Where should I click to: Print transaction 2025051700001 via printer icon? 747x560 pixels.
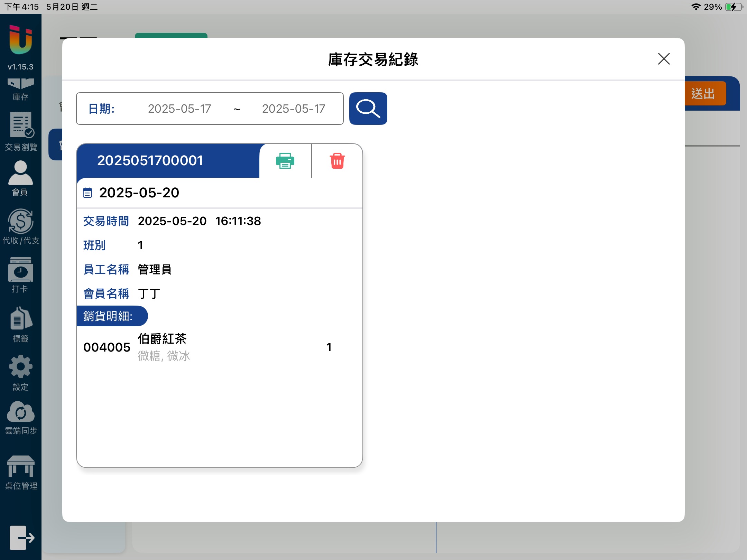coord(285,161)
